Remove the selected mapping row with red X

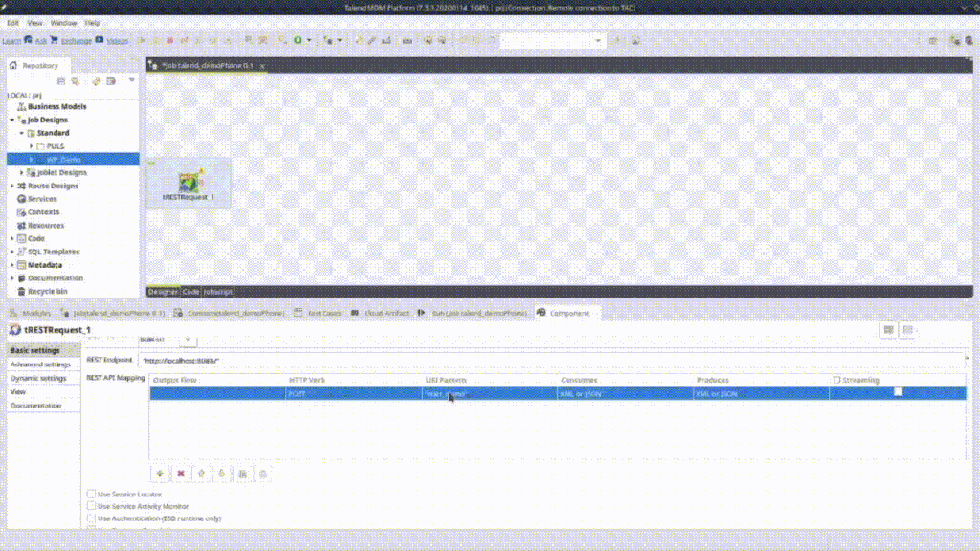181,474
